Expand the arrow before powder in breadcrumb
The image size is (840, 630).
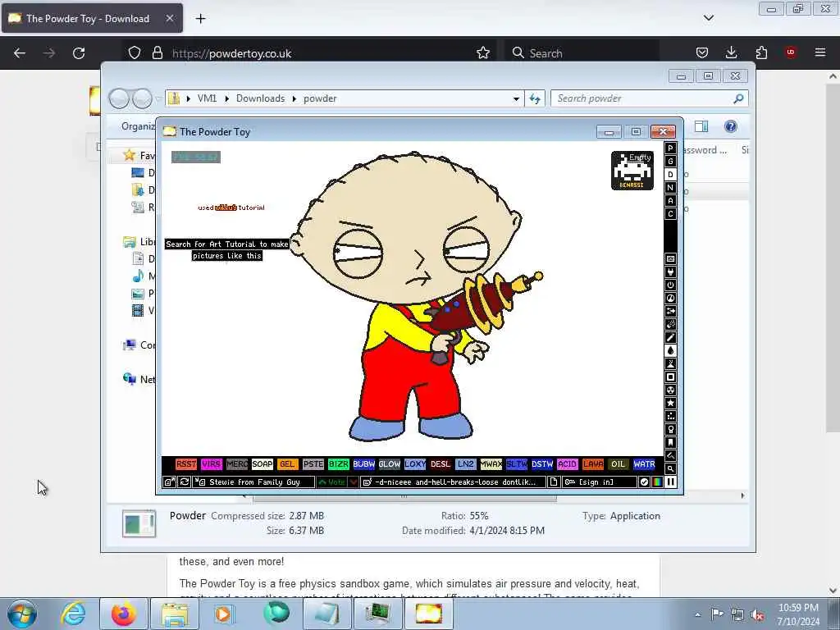294,98
